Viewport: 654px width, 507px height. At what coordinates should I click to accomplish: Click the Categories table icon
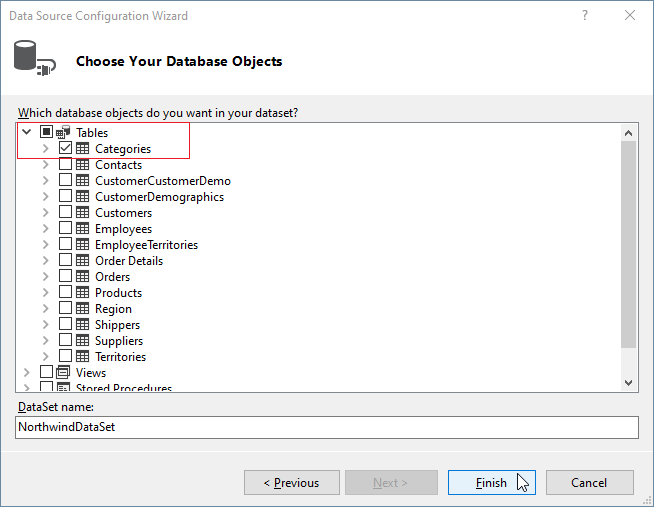[83, 148]
